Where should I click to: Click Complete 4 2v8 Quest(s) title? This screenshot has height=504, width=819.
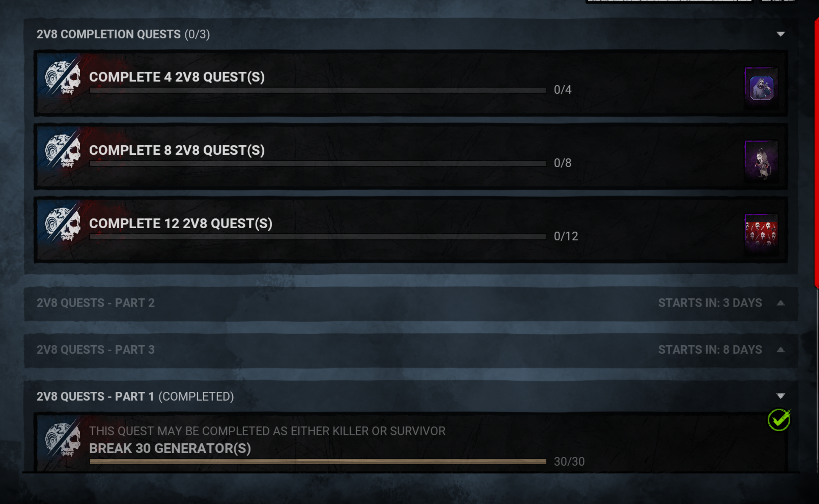pyautogui.click(x=177, y=77)
